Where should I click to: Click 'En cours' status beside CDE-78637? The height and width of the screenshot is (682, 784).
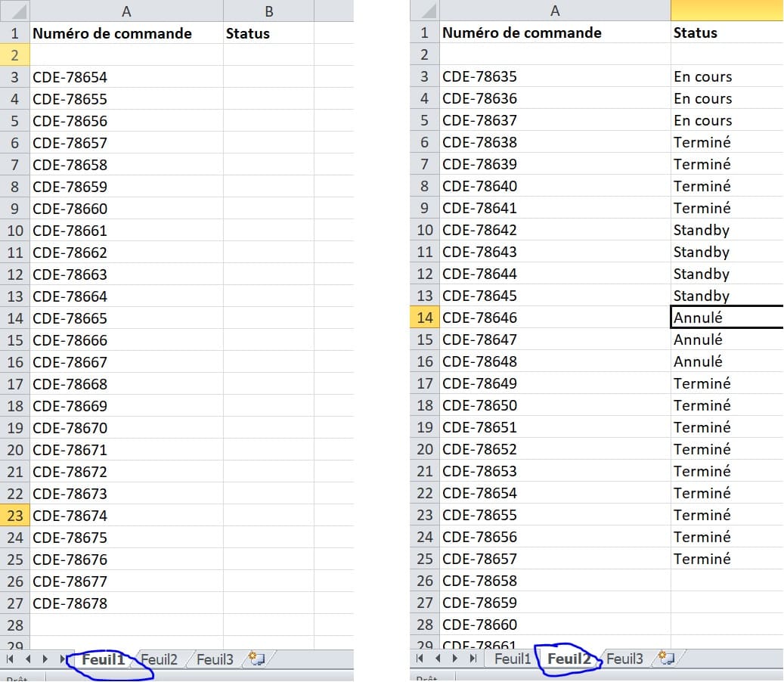727,120
